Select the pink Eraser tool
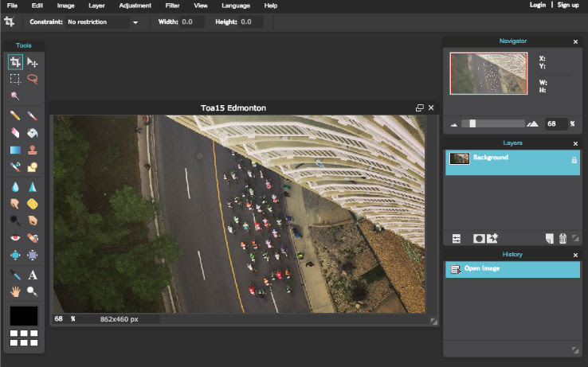Image resolution: width=588 pixels, height=367 pixels. pos(15,133)
